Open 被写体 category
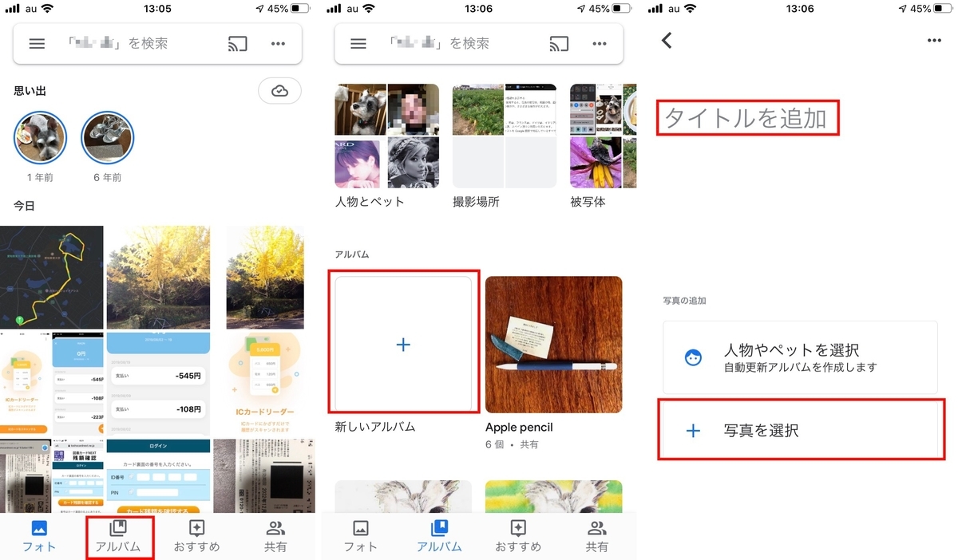The image size is (958, 560). (604, 145)
